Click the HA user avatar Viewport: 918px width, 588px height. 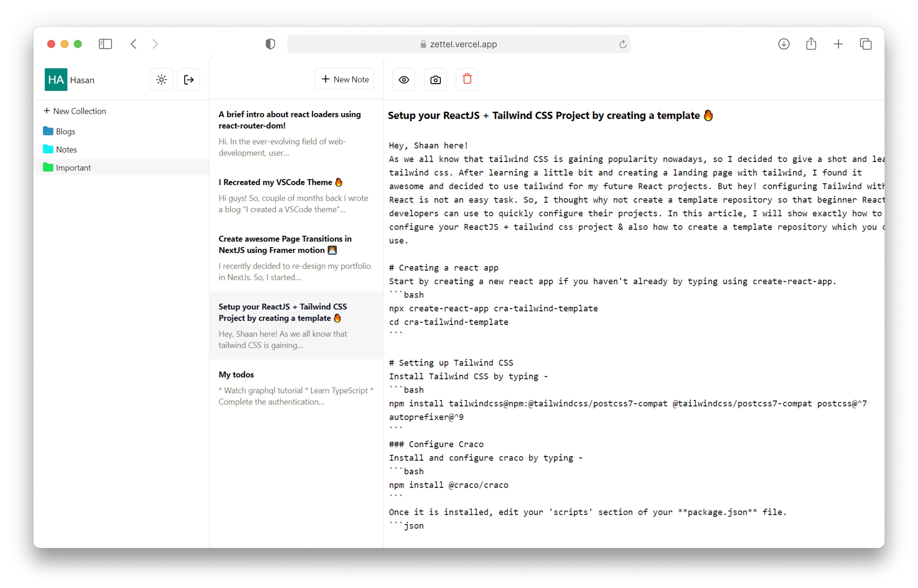click(x=56, y=80)
